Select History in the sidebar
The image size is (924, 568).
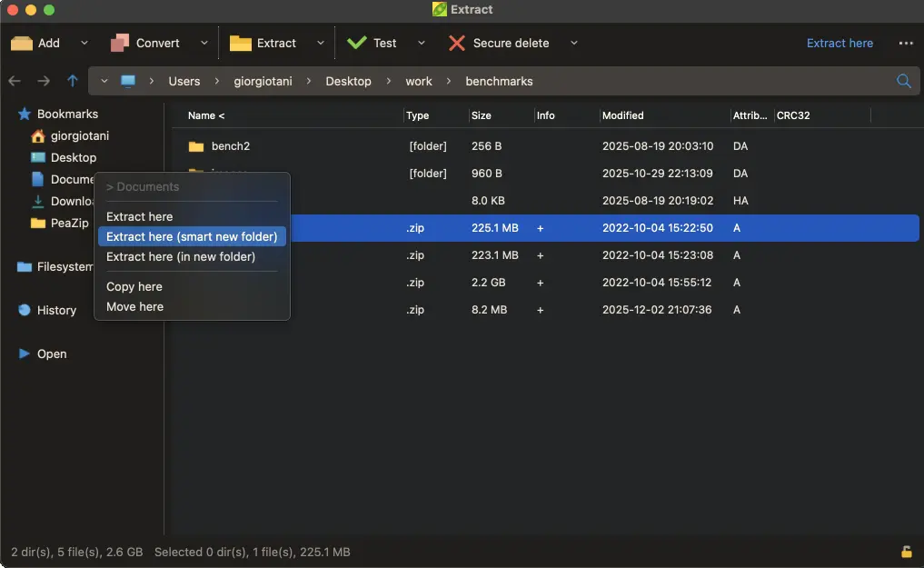pos(56,310)
